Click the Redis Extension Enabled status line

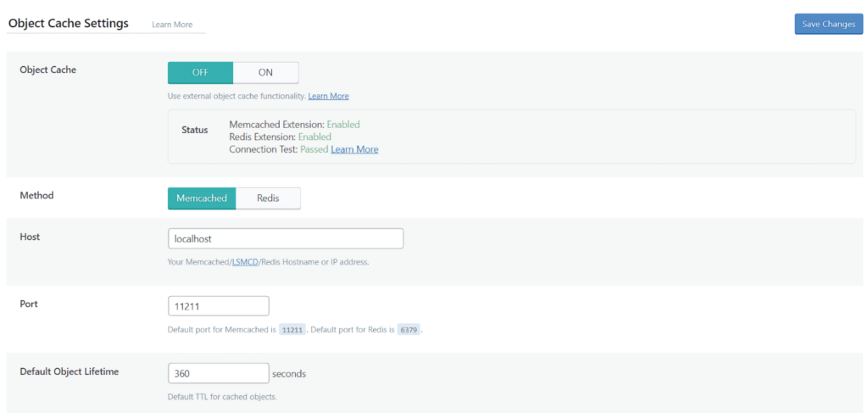(280, 137)
